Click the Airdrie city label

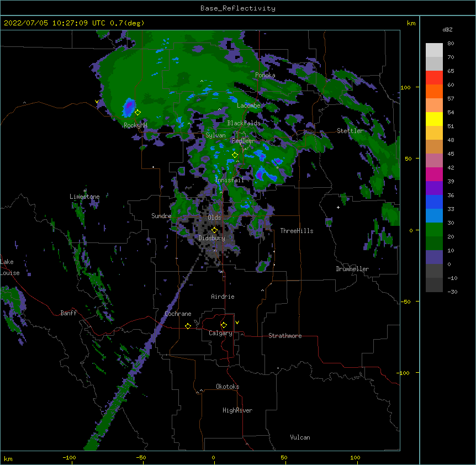(x=223, y=297)
